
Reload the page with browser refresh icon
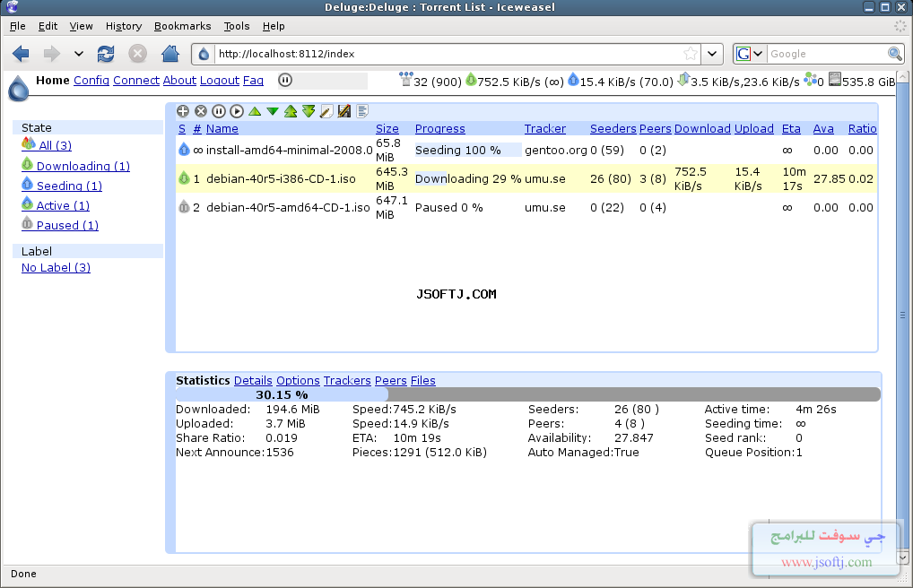[106, 54]
